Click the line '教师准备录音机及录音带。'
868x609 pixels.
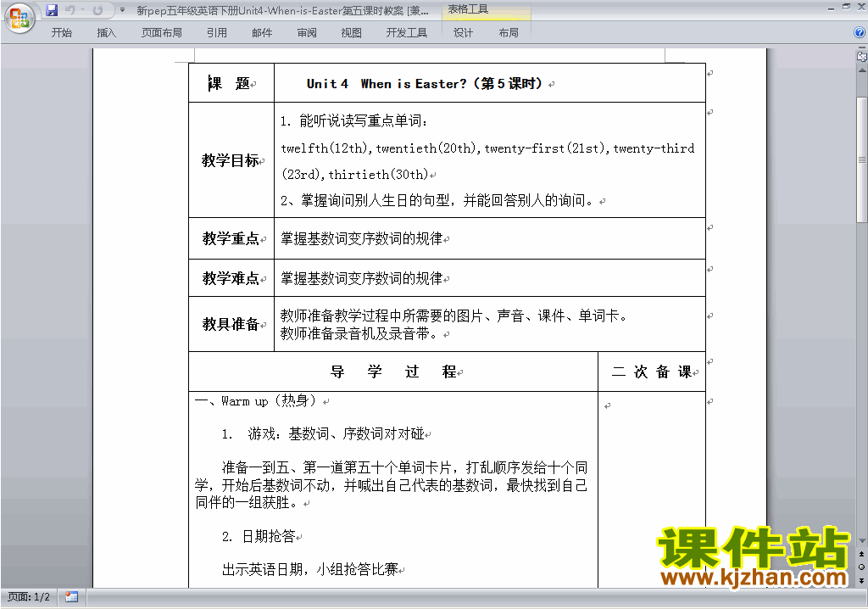click(x=359, y=333)
